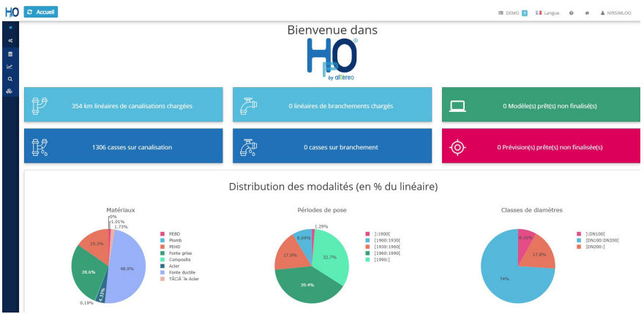The height and width of the screenshot is (314, 644).
Task: Toggle PEHD legend swatch in Matériaux chart
Action: [162, 247]
